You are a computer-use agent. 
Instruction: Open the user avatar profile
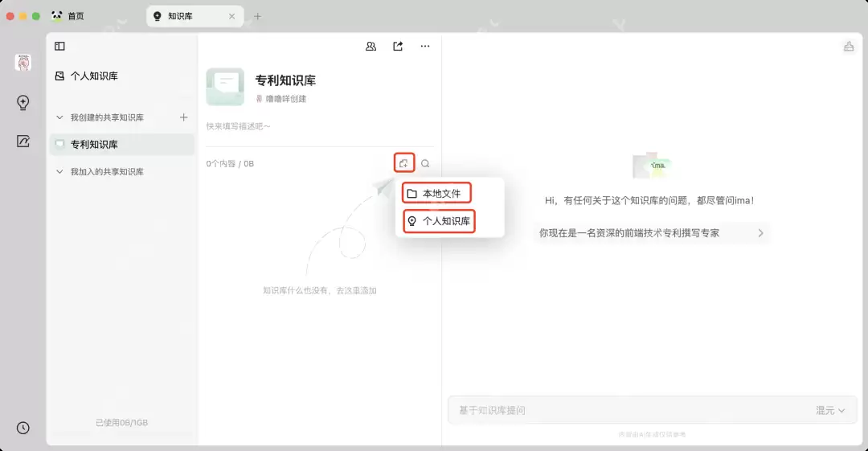tap(23, 63)
